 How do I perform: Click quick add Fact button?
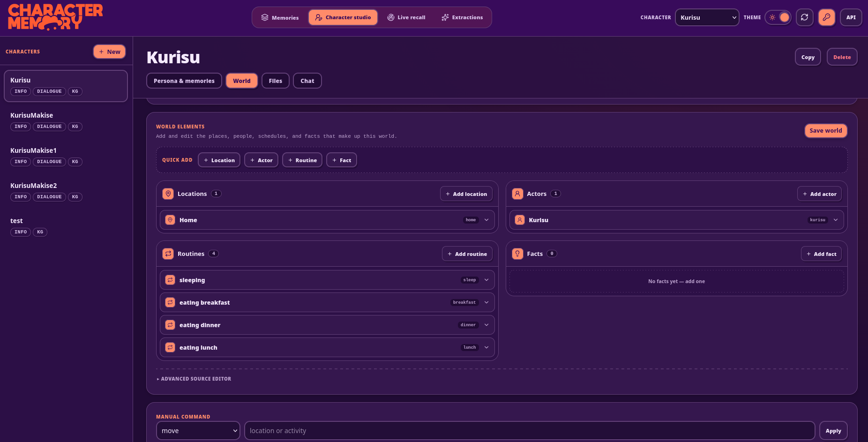click(x=342, y=160)
